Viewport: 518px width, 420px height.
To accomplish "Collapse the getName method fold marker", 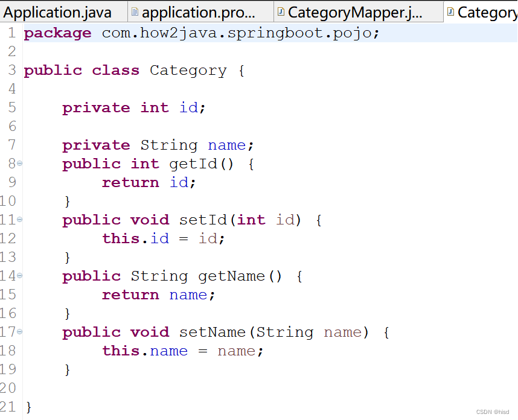I will [x=19, y=276].
